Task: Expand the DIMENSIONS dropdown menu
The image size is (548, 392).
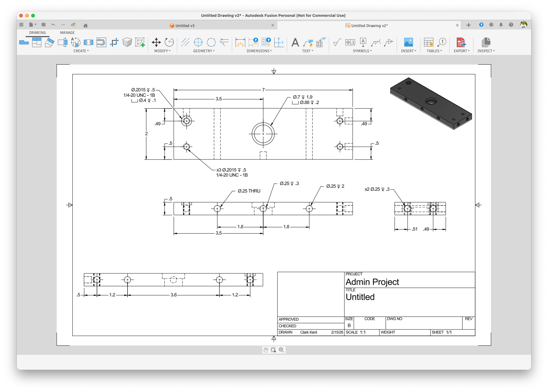Action: (x=259, y=51)
